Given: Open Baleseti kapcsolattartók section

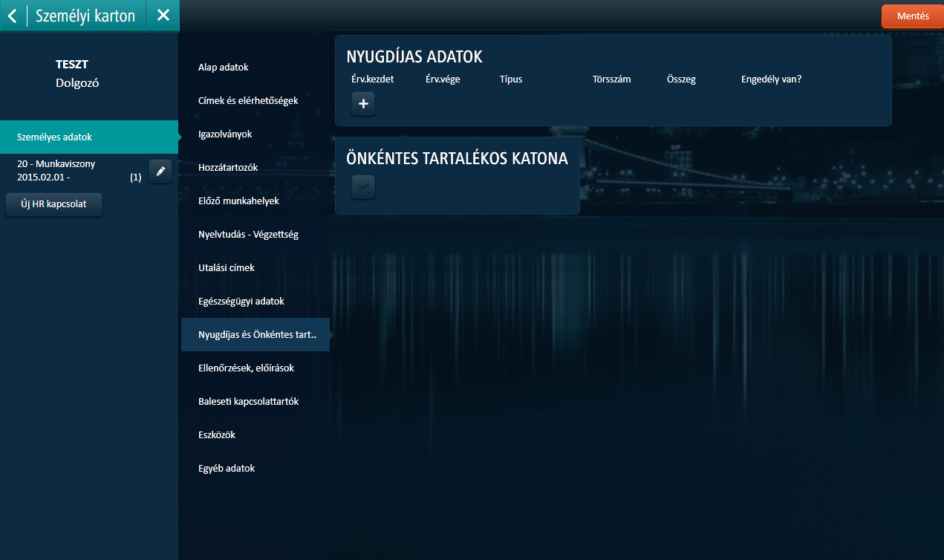Looking at the screenshot, I should [248, 402].
